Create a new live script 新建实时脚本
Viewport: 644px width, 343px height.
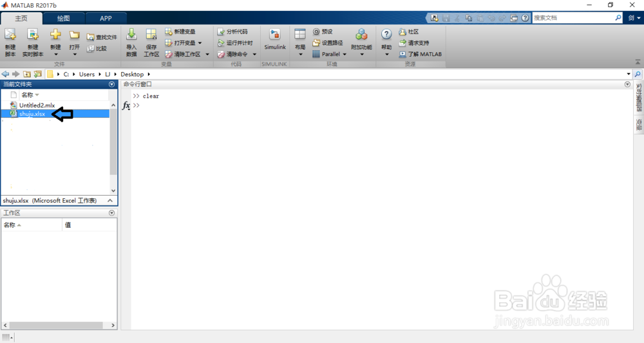(x=33, y=42)
